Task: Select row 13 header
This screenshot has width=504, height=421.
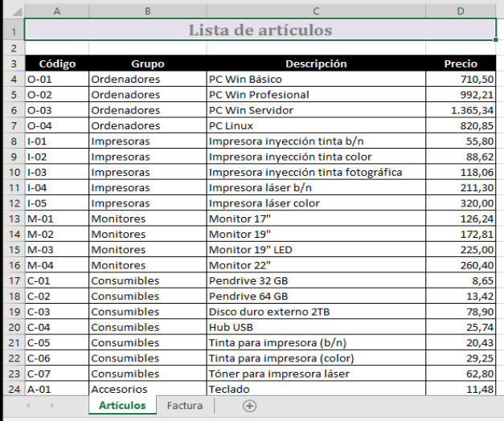Action: tap(14, 219)
